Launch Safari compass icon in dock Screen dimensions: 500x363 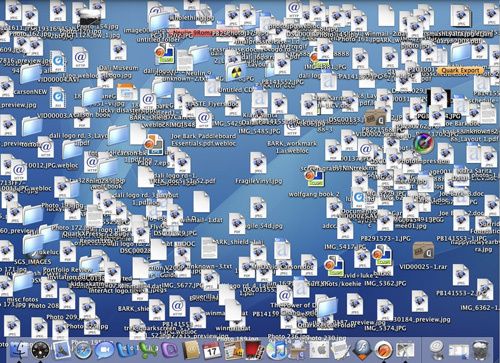coord(83,350)
